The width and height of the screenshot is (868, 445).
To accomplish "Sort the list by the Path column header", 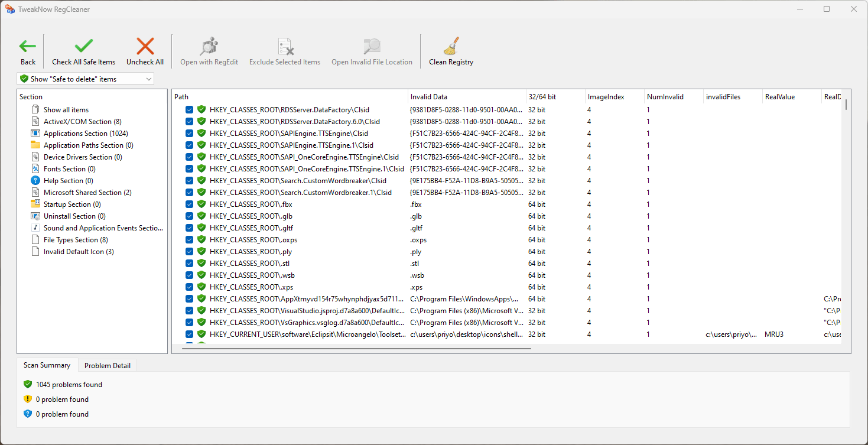I will pyautogui.click(x=290, y=97).
